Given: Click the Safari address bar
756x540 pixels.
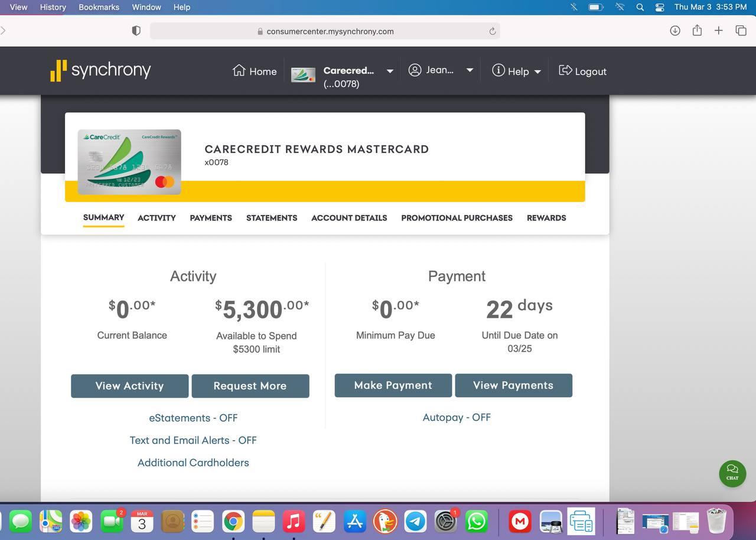Looking at the screenshot, I should [330, 31].
